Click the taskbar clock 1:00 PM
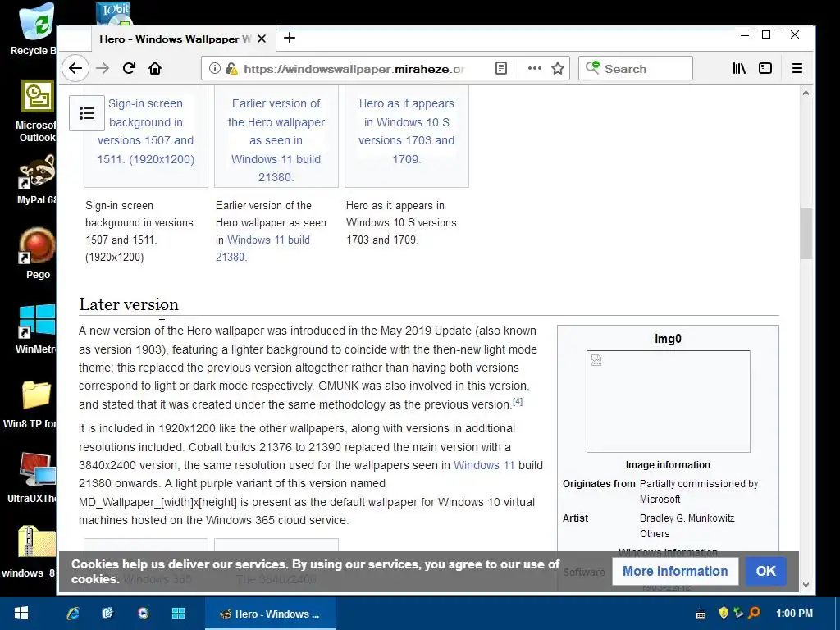This screenshot has width=840, height=630. 794,614
